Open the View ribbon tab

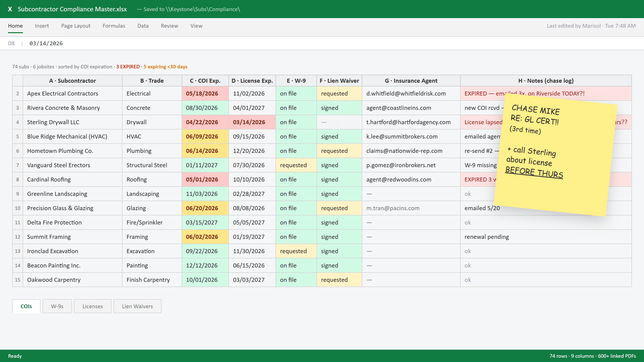pos(196,26)
